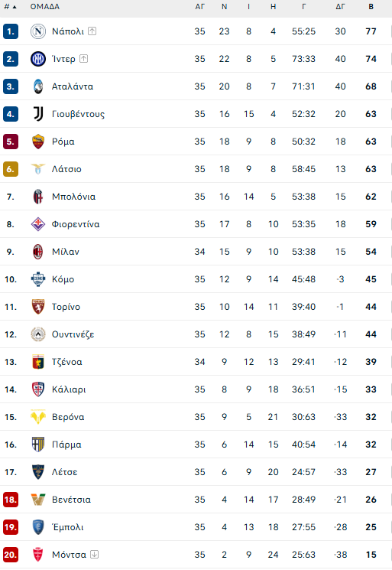392x570 pixels.
Task: Sort by the ΔΓ goal difference header
Action: coord(340,7)
